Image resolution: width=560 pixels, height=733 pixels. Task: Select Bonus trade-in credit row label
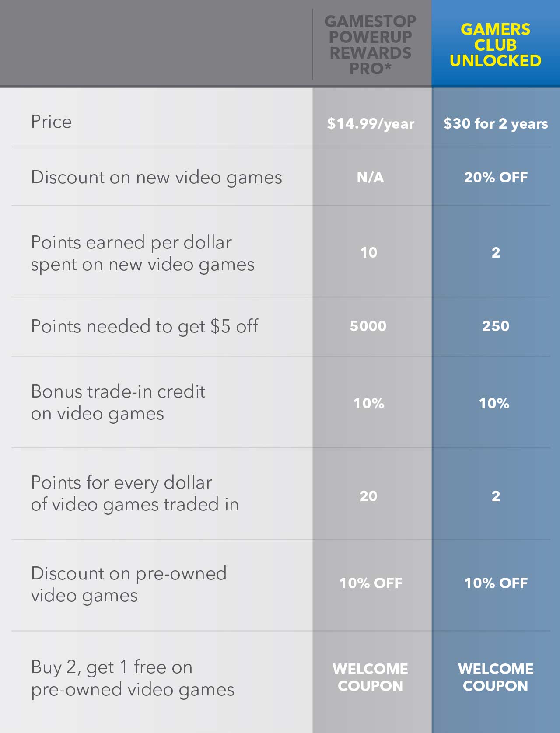(118, 402)
